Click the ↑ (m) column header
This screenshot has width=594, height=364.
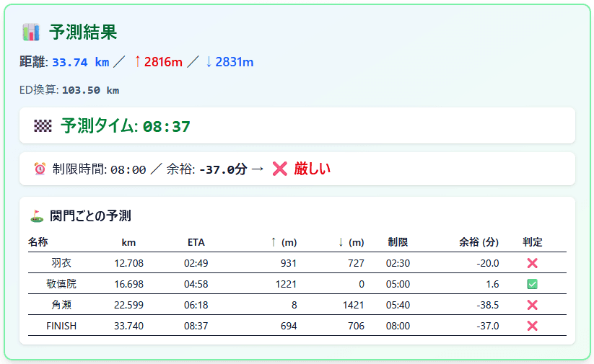(284, 242)
